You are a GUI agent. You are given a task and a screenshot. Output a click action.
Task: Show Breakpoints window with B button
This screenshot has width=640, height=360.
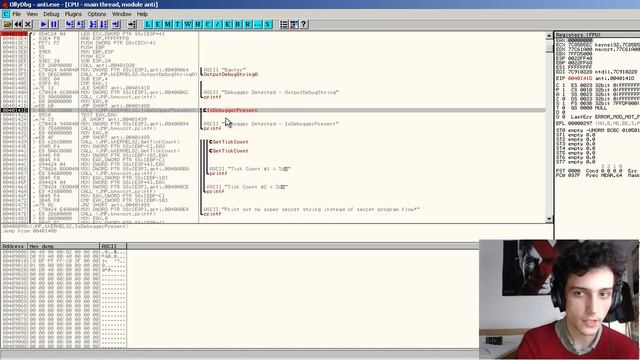point(238,24)
